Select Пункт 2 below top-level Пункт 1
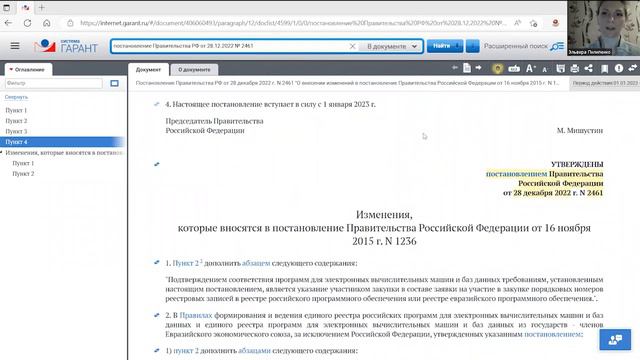This screenshot has width=640, height=360. (x=16, y=121)
